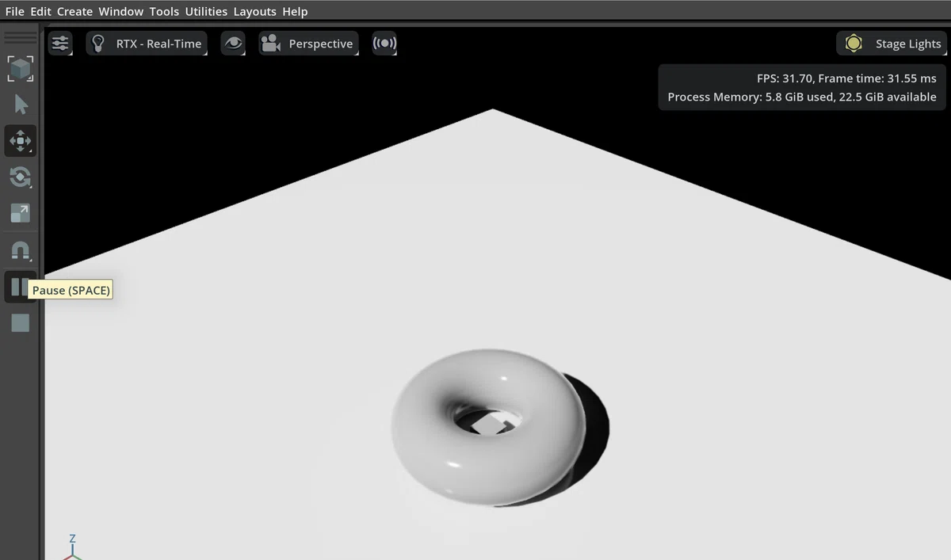Image resolution: width=951 pixels, height=560 pixels.
Task: Stop the simulation with the square button
Action: (x=21, y=322)
